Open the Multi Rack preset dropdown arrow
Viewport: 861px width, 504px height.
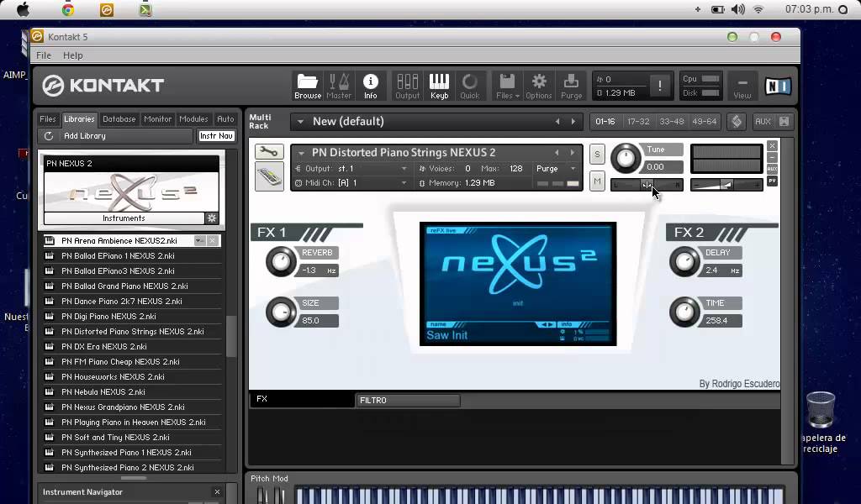[x=300, y=122]
